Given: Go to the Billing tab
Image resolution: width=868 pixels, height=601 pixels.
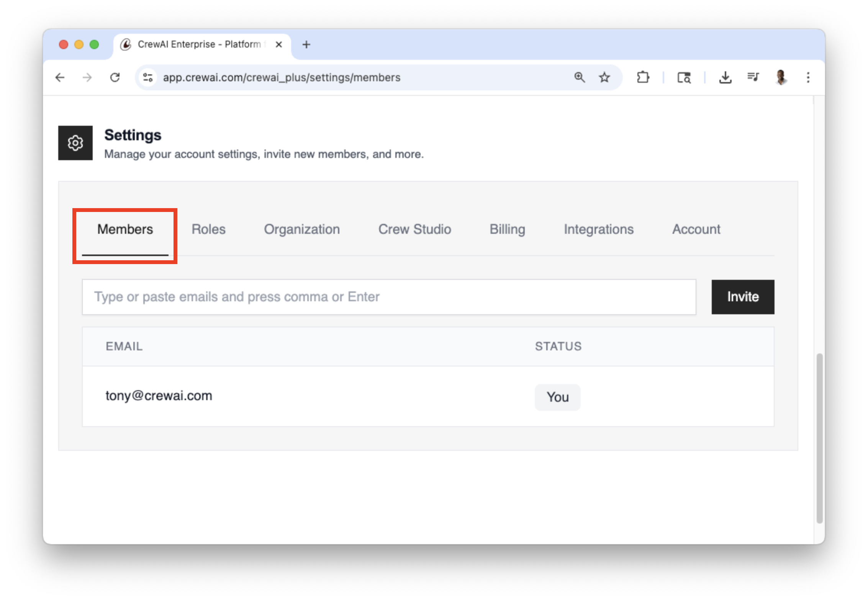Looking at the screenshot, I should pyautogui.click(x=507, y=229).
